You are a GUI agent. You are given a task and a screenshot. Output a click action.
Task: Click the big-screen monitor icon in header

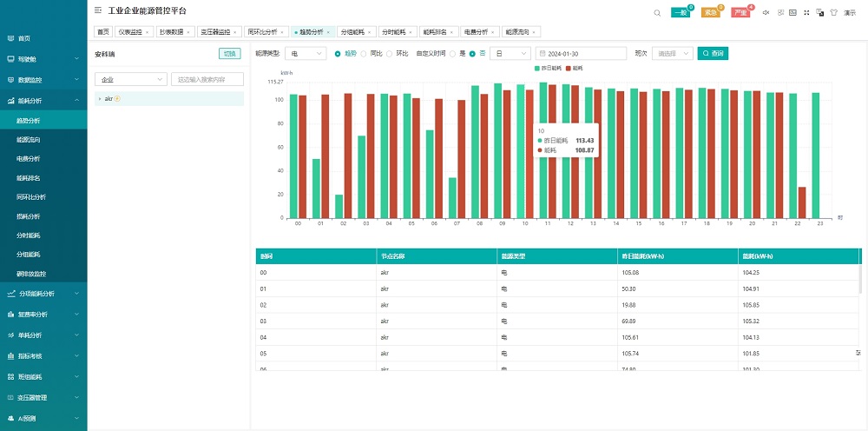point(792,12)
